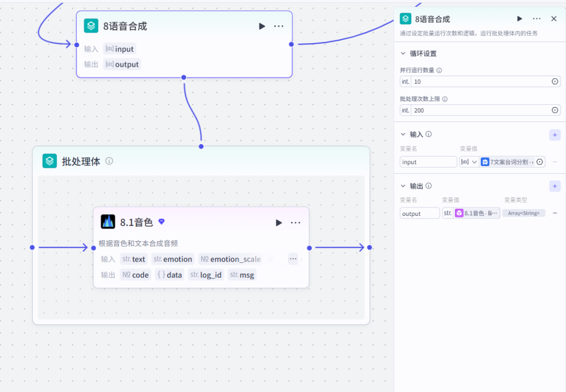Click left input port of 8语音合成 node
Image resolution: width=566 pixels, height=392 pixels.
[x=76, y=45]
